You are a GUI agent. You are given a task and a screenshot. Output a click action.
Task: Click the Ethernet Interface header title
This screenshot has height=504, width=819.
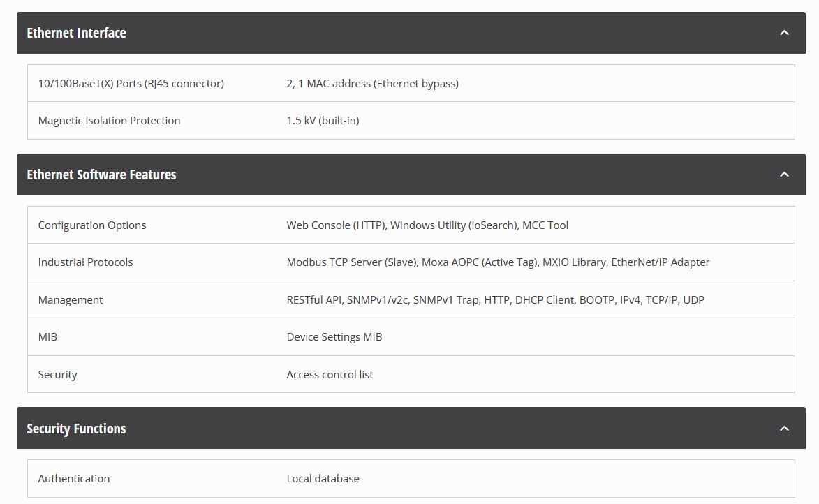(76, 33)
